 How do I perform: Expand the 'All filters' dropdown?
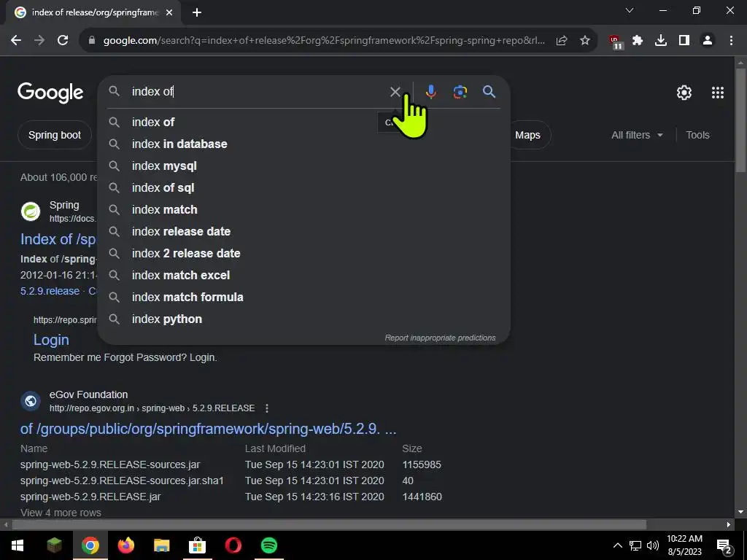click(x=637, y=135)
